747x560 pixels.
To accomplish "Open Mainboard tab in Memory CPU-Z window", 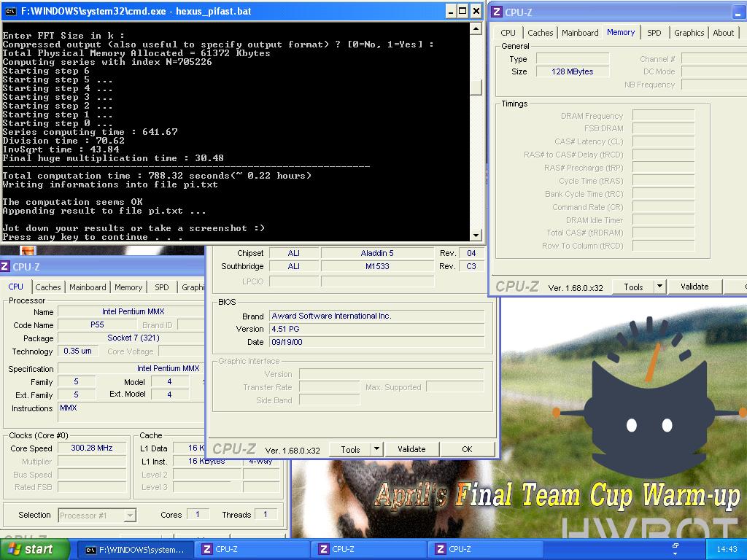I will coord(580,33).
